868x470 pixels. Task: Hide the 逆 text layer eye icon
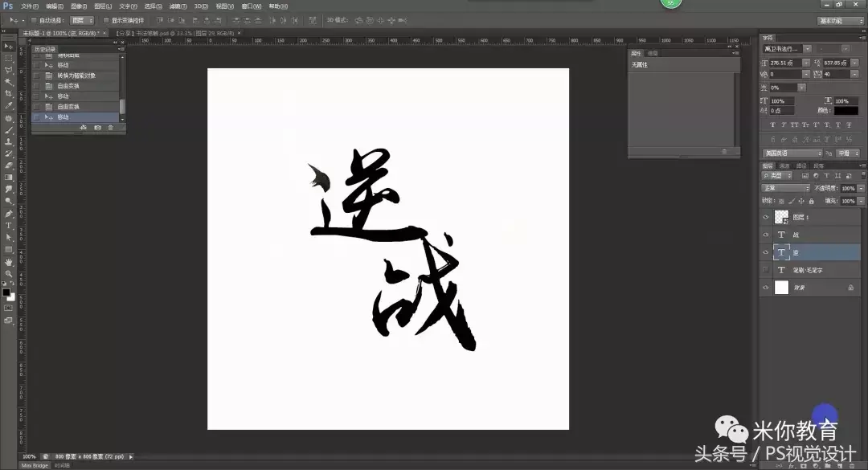pos(766,252)
